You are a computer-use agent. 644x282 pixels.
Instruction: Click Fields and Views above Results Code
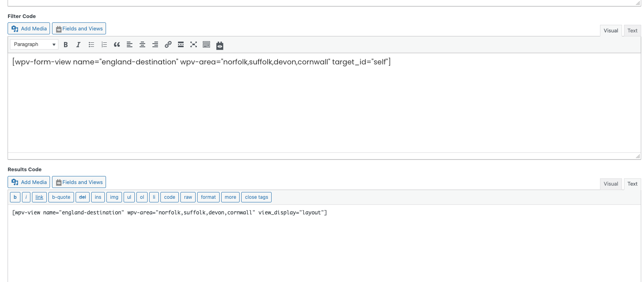tap(79, 182)
